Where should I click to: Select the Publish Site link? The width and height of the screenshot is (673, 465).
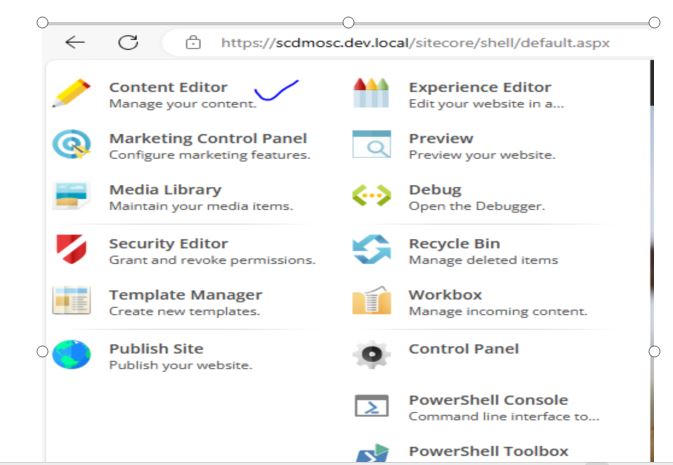(x=156, y=349)
